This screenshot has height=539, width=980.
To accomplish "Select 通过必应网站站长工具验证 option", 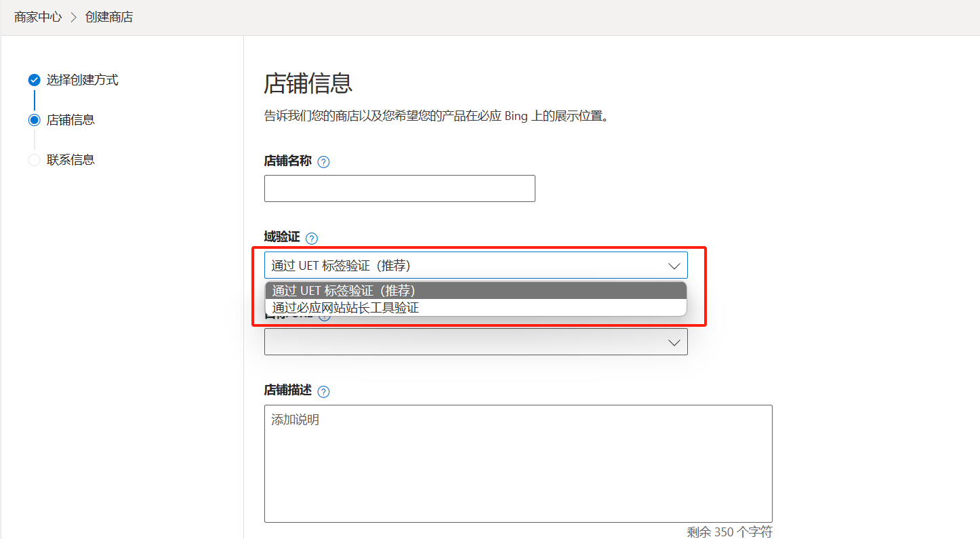I will (476, 308).
